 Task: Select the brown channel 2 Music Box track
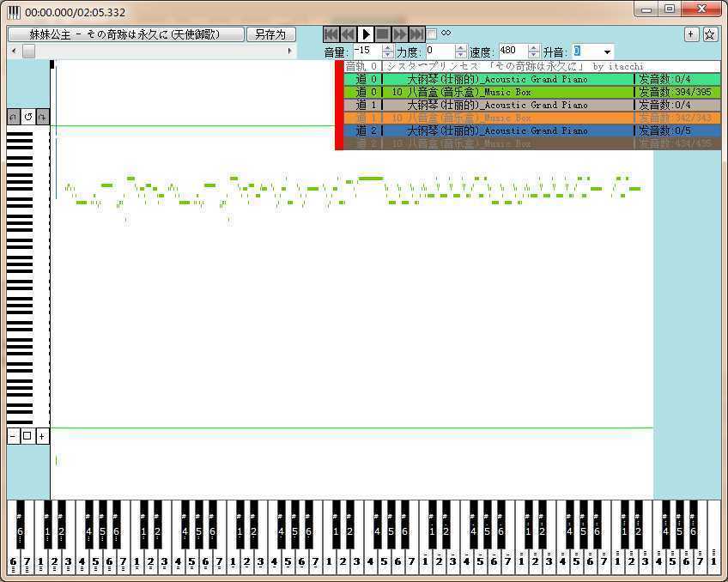(532, 143)
